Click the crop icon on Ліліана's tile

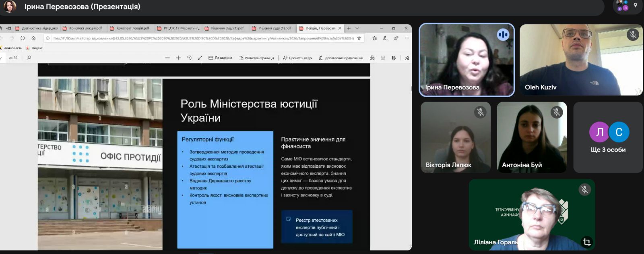587,242
